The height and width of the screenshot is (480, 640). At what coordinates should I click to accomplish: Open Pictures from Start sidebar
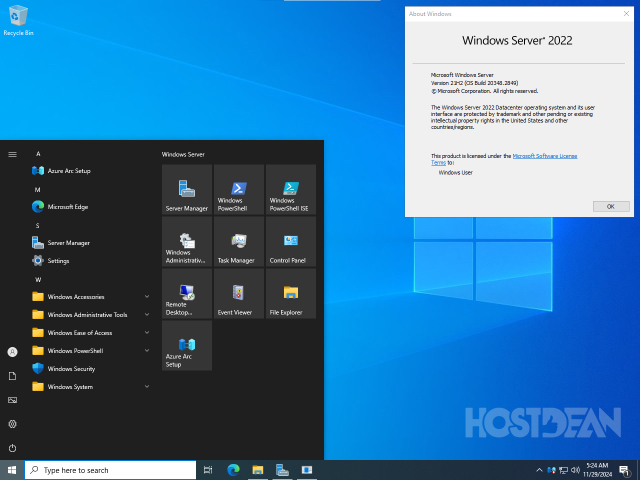point(12,400)
